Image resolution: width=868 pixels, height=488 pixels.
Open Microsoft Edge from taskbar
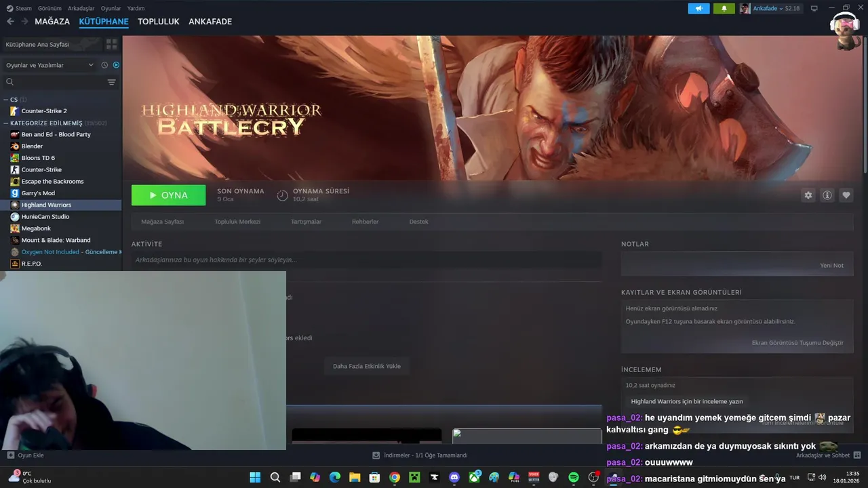tap(335, 477)
